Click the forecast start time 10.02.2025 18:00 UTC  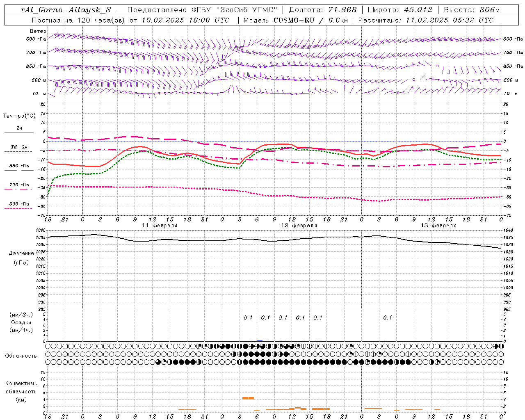(x=185, y=20)
